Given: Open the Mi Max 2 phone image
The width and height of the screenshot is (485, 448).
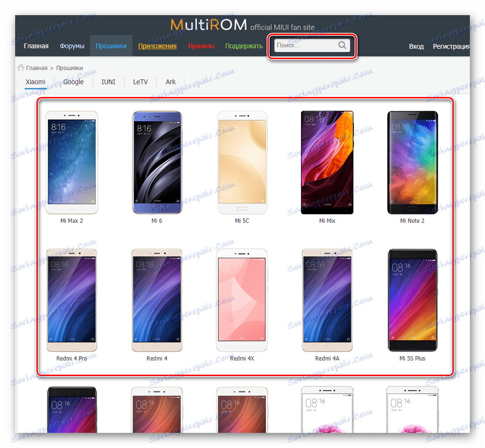Looking at the screenshot, I should [72, 163].
